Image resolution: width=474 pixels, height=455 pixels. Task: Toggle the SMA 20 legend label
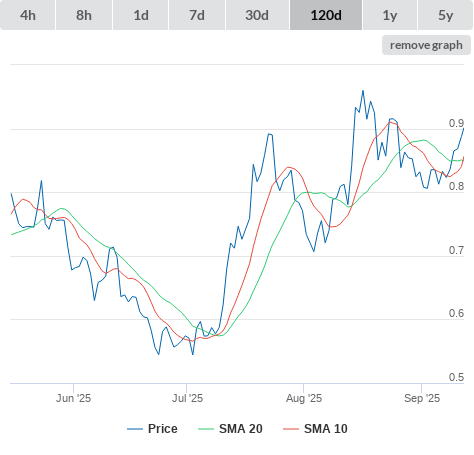(x=241, y=429)
